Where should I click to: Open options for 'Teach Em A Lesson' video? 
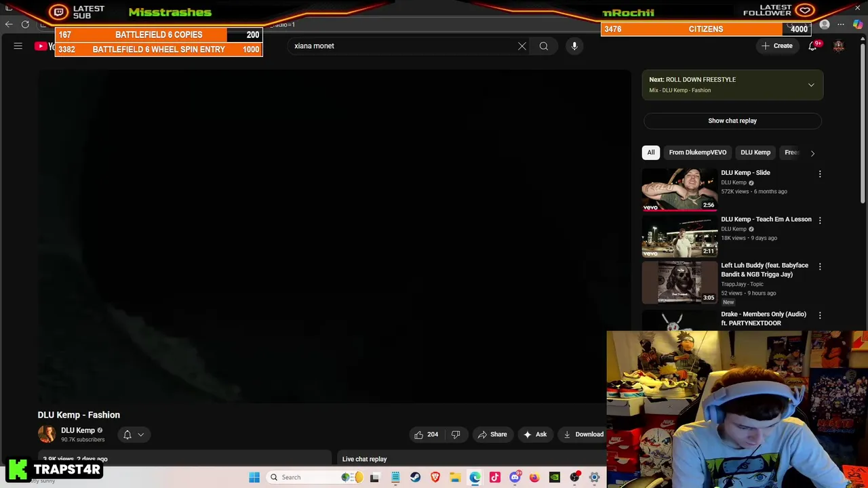pyautogui.click(x=820, y=220)
